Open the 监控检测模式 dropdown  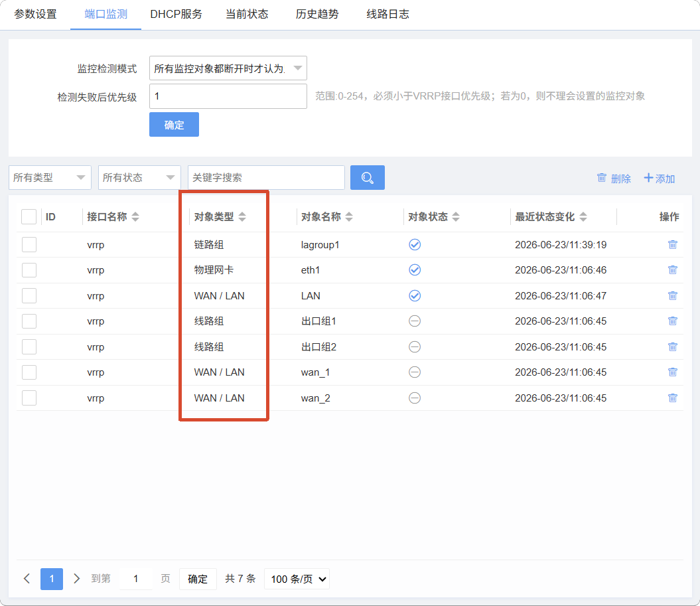(x=228, y=68)
